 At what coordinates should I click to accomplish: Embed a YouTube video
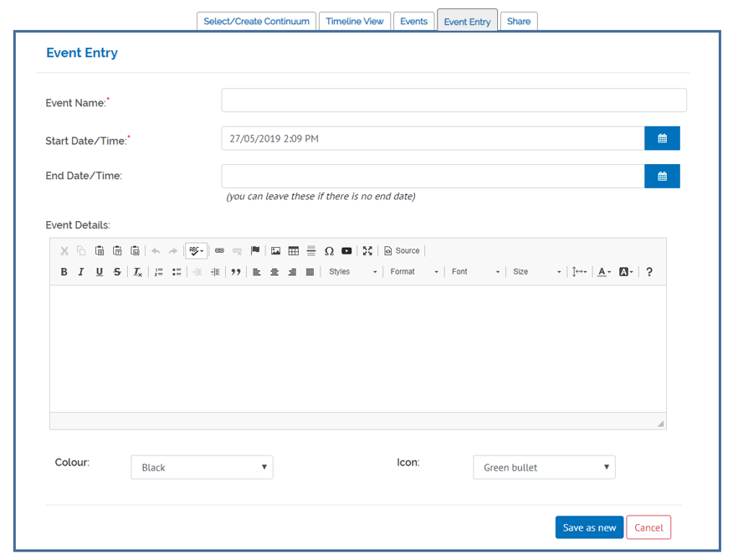point(346,250)
